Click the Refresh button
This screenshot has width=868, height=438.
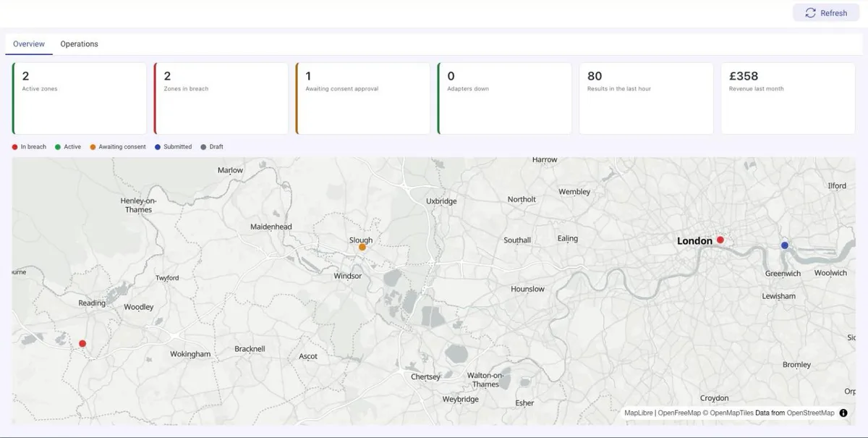pyautogui.click(x=826, y=12)
